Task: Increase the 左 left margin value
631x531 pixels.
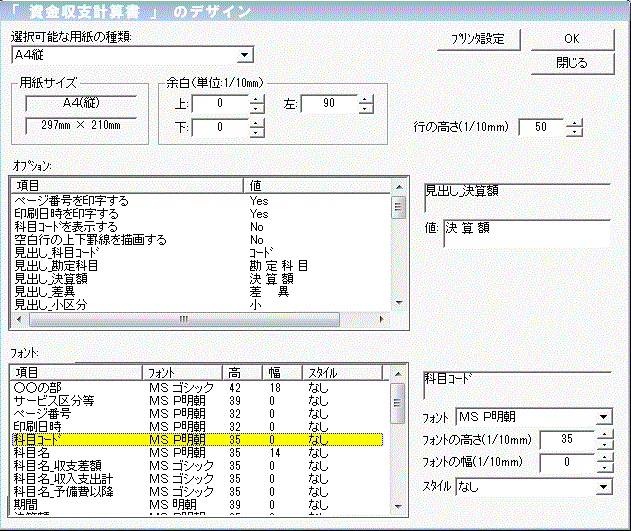Action: point(365,99)
